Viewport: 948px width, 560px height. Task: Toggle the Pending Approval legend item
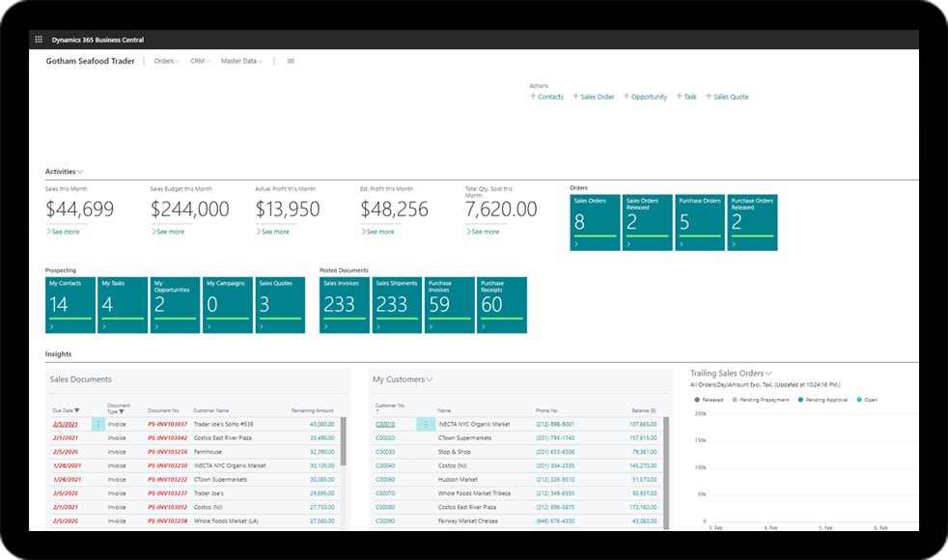(x=823, y=399)
